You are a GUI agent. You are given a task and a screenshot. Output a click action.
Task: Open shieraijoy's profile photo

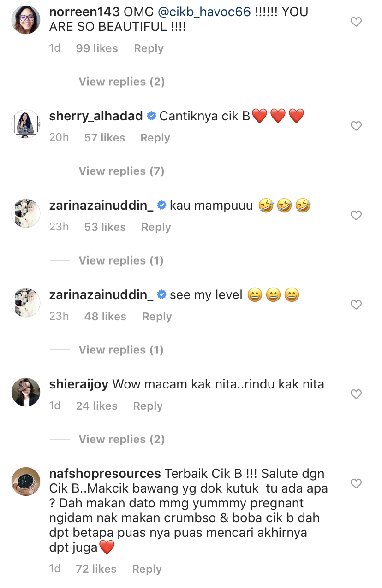pos(26,392)
